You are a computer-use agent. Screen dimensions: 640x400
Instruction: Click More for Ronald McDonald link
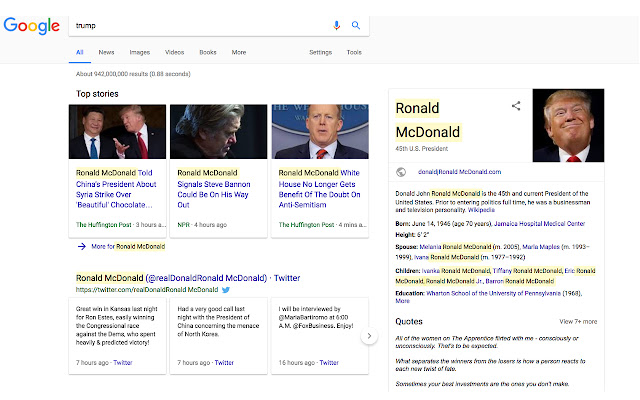128,247
